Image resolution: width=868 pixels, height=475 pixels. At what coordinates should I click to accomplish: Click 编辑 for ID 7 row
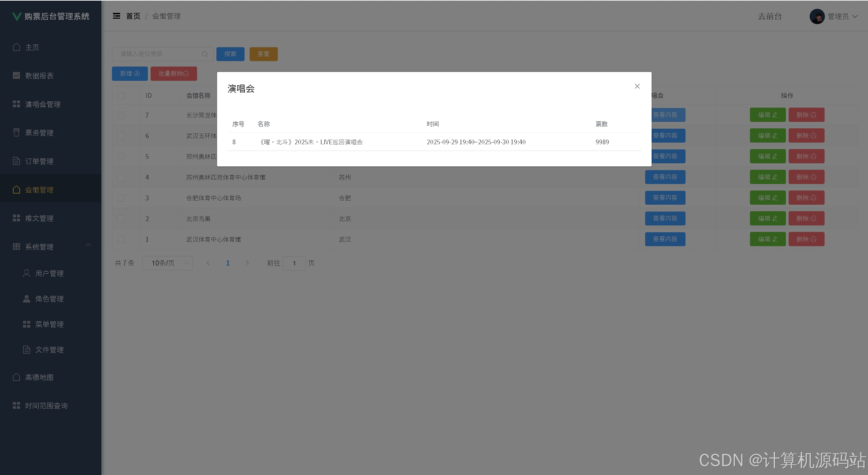click(x=768, y=115)
